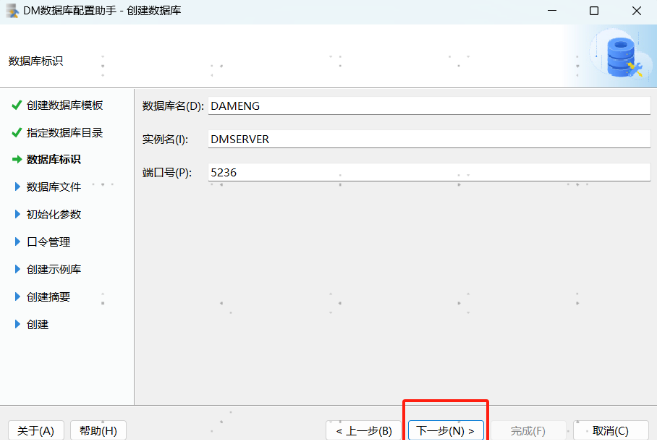Screen dimensions: 657x440
Task: Click blue triangle beside 数据库文件
Action: click(17, 187)
